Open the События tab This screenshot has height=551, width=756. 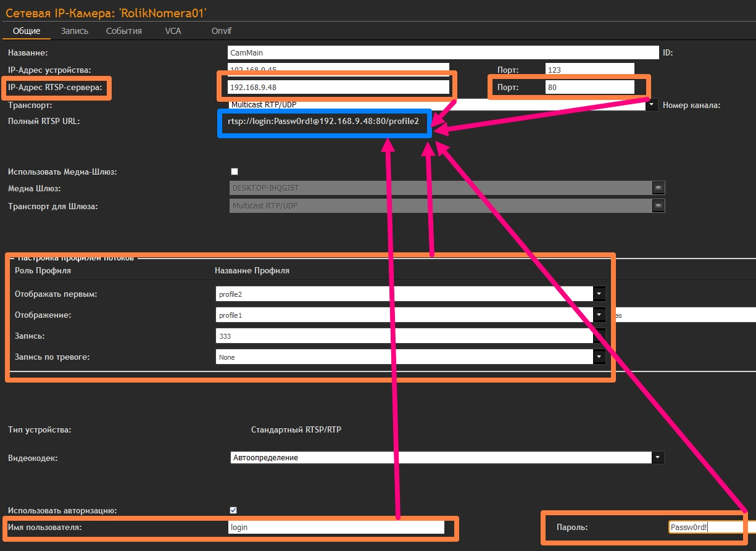point(123,31)
